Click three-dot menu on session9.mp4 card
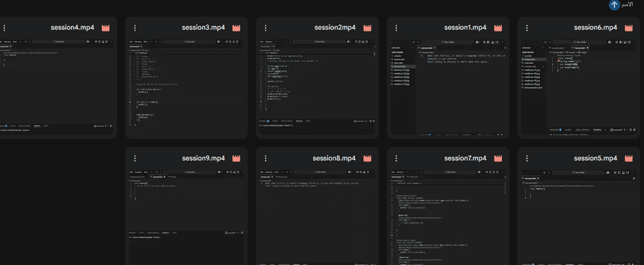 [135, 158]
